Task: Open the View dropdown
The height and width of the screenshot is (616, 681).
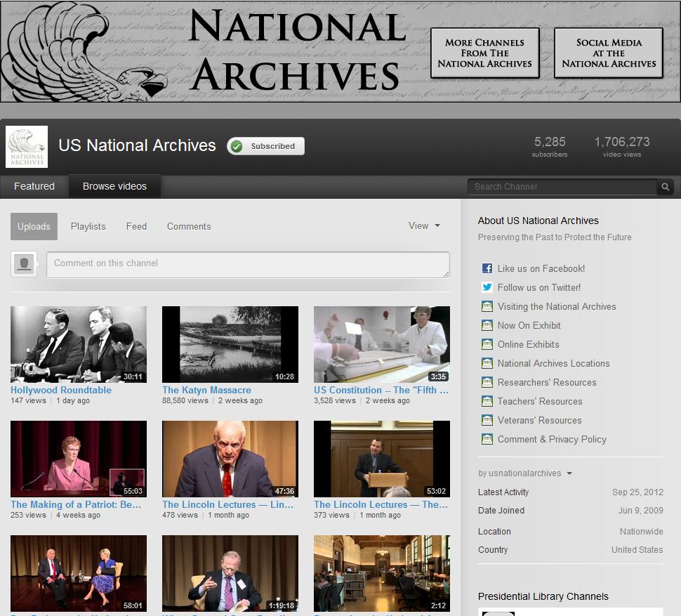Action: point(424,226)
